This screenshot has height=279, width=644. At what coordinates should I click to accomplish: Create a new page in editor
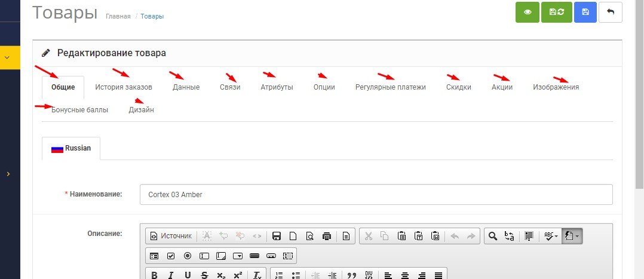click(293, 236)
